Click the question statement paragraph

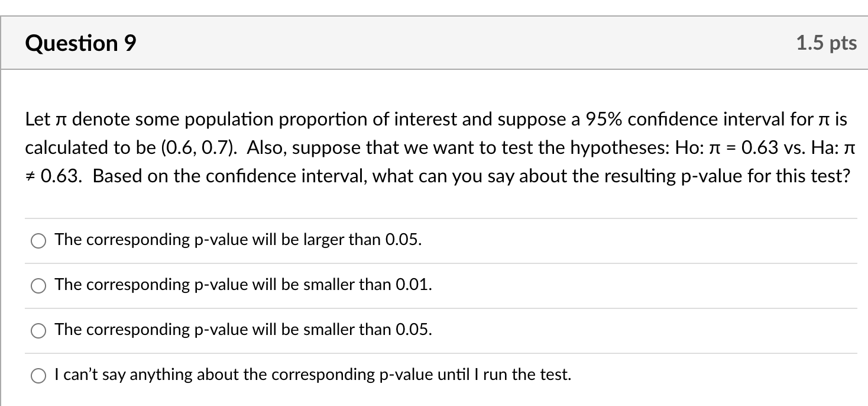pyautogui.click(x=414, y=148)
